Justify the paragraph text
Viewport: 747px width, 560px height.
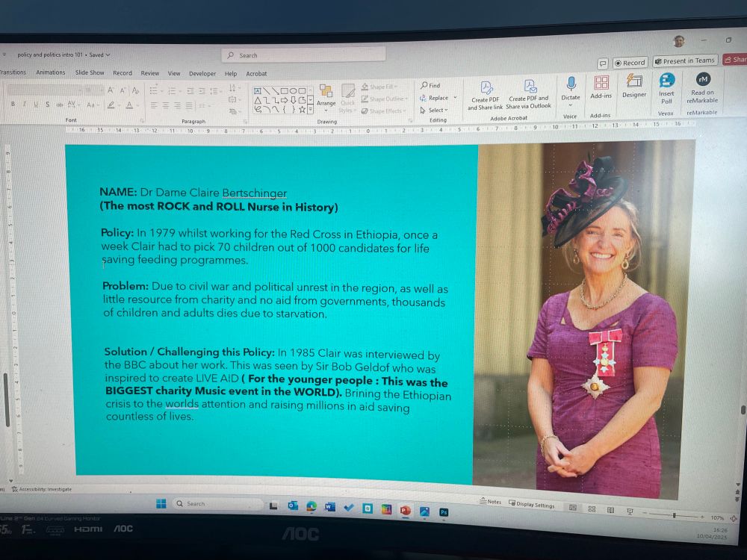pos(189,106)
